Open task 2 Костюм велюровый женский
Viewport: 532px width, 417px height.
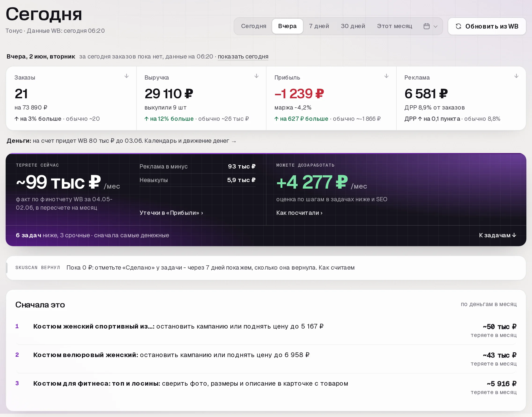click(x=266, y=359)
